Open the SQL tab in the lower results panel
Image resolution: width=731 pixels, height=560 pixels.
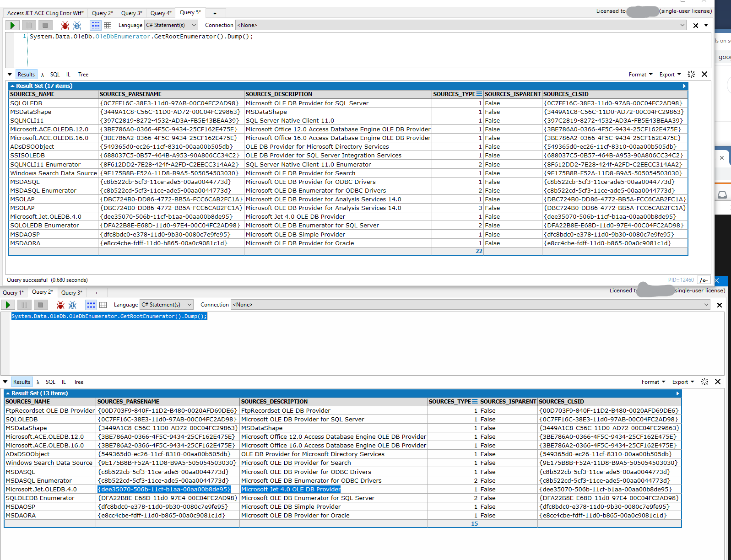[x=50, y=382]
